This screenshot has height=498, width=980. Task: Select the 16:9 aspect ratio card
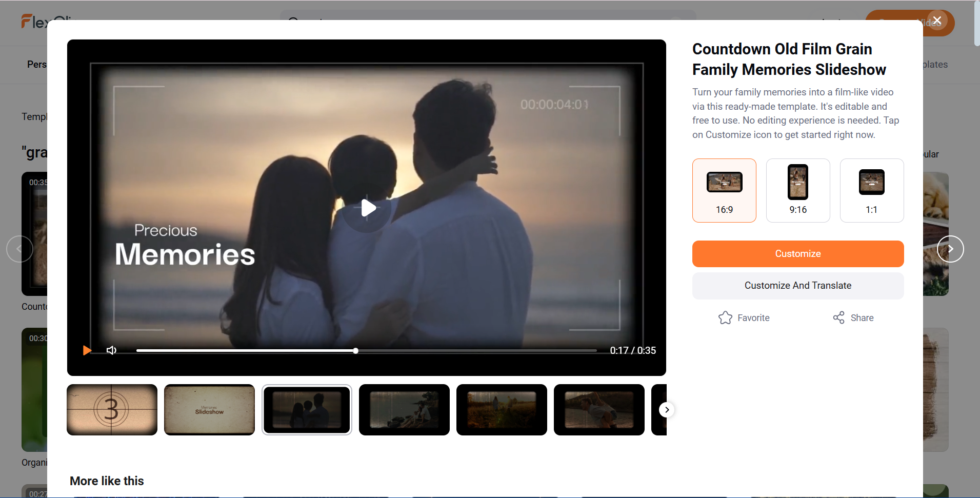pos(724,190)
